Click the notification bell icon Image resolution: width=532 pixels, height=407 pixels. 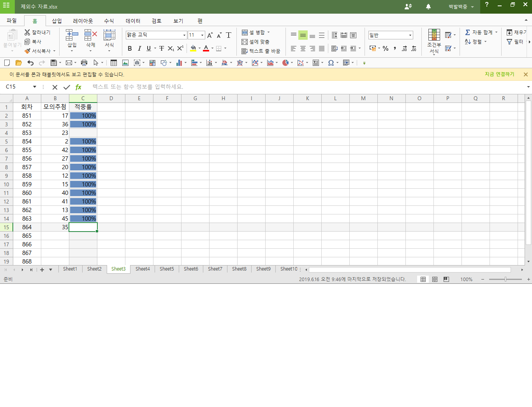point(428,7)
